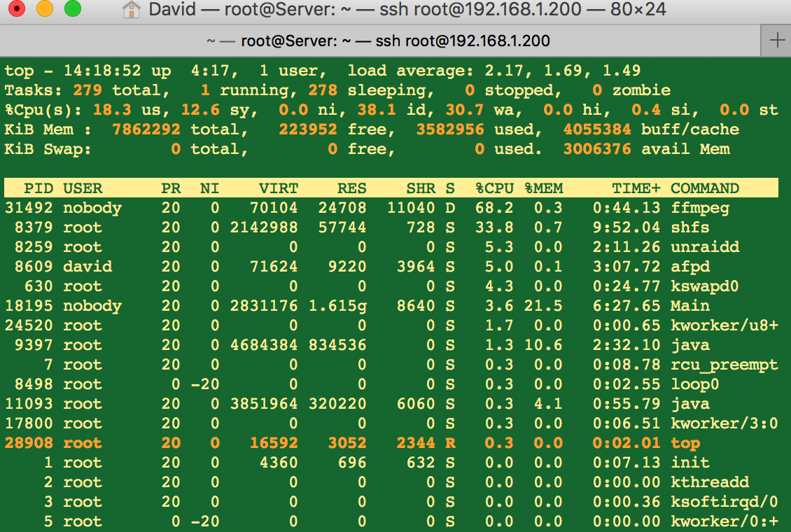
Task: Click the %CPU column header
Action: pos(494,188)
